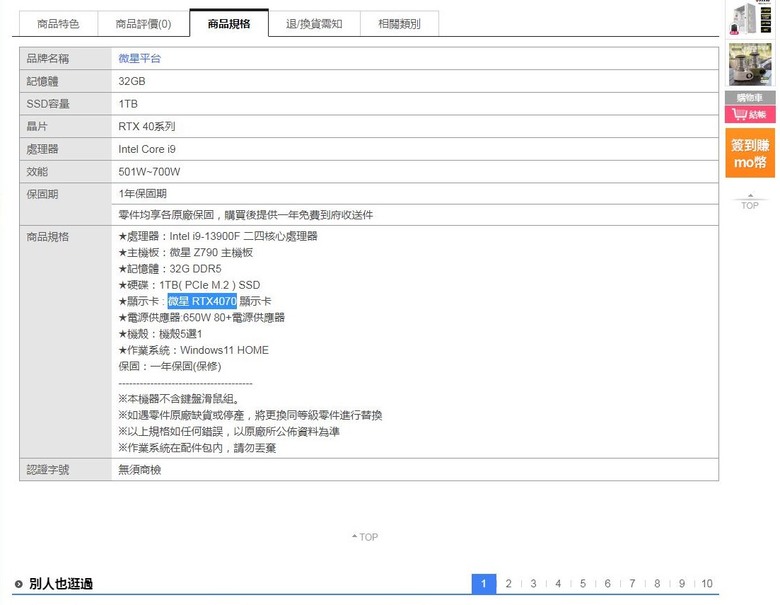Click the centered TOP link below the table
The height and width of the screenshot is (605, 780).
tap(365, 537)
